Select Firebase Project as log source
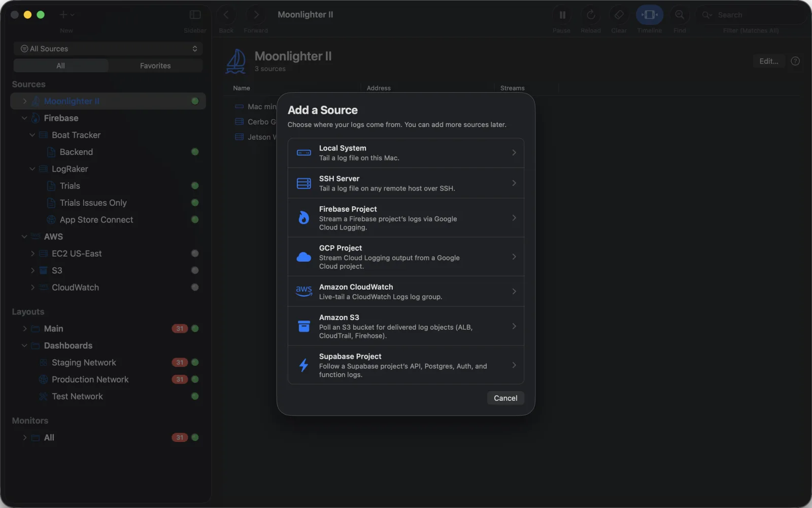Image resolution: width=812 pixels, height=508 pixels. tap(405, 218)
